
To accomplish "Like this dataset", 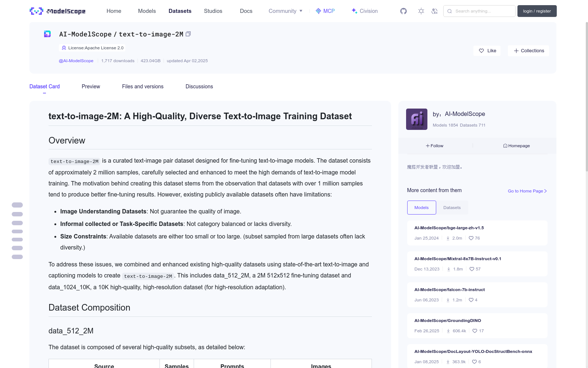I will coord(487,51).
